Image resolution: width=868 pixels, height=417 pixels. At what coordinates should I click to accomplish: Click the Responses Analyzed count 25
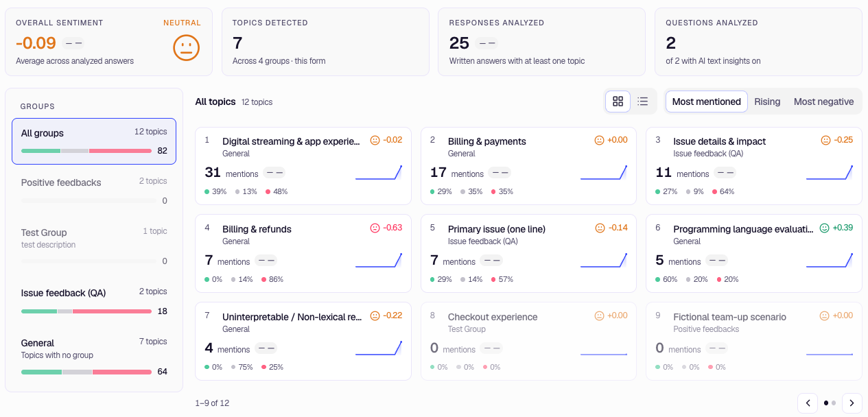459,43
